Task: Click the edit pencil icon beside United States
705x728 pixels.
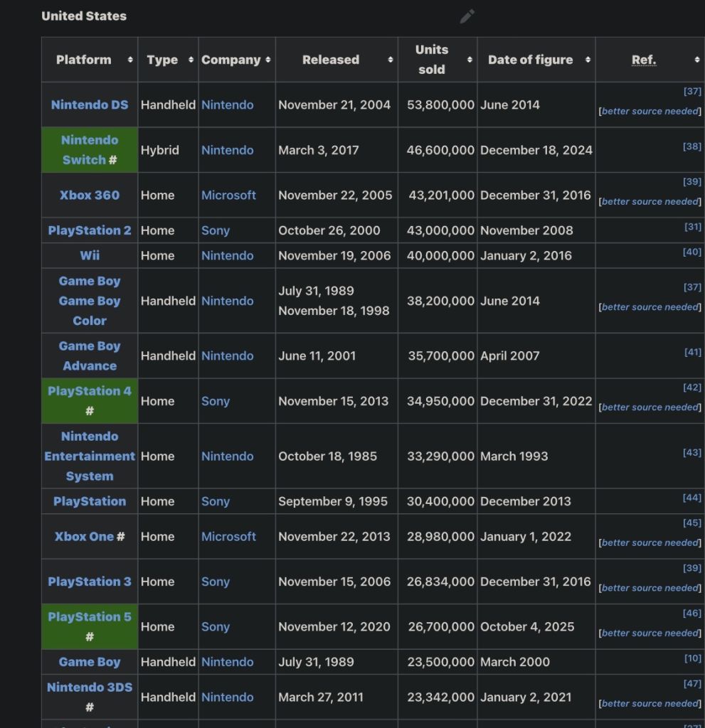Action: coord(467,16)
